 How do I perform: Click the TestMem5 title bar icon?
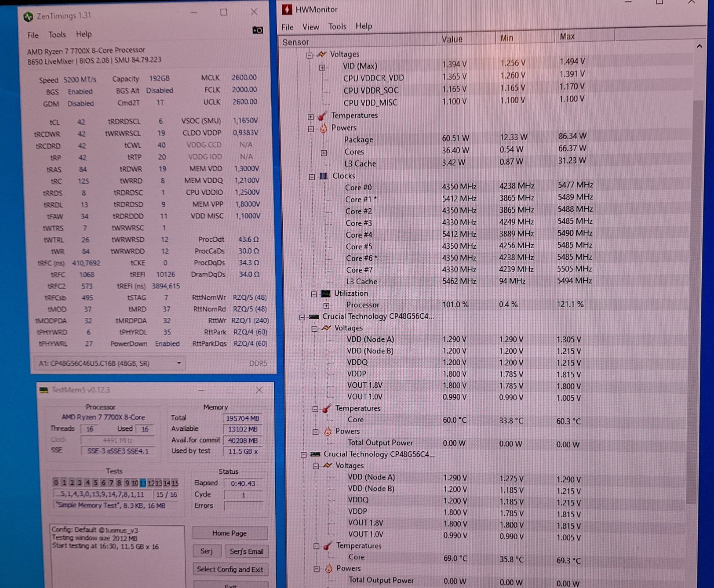(x=44, y=390)
